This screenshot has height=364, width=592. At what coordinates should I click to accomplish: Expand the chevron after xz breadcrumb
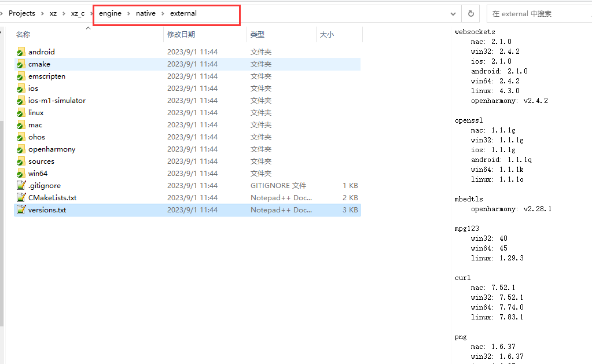click(x=64, y=13)
